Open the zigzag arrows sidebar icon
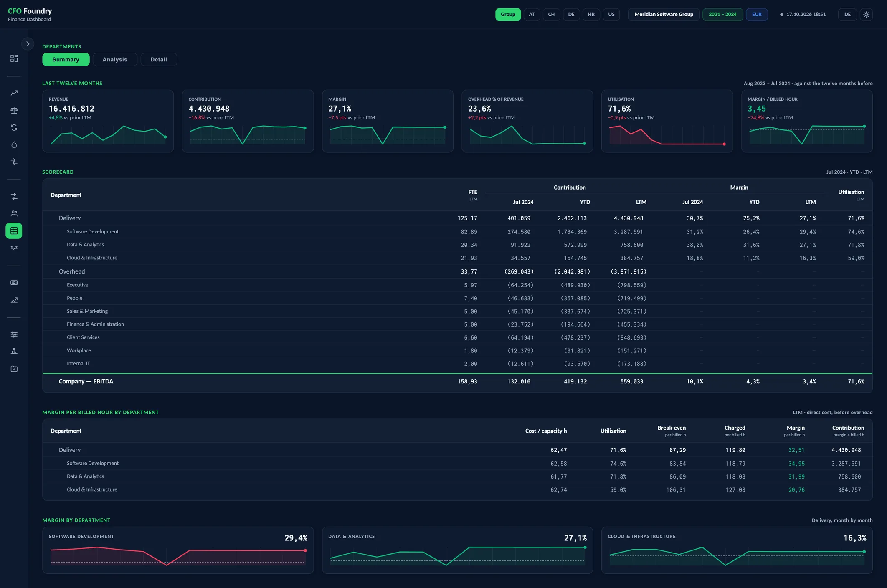Screen dimensions: 887x588 (14, 248)
